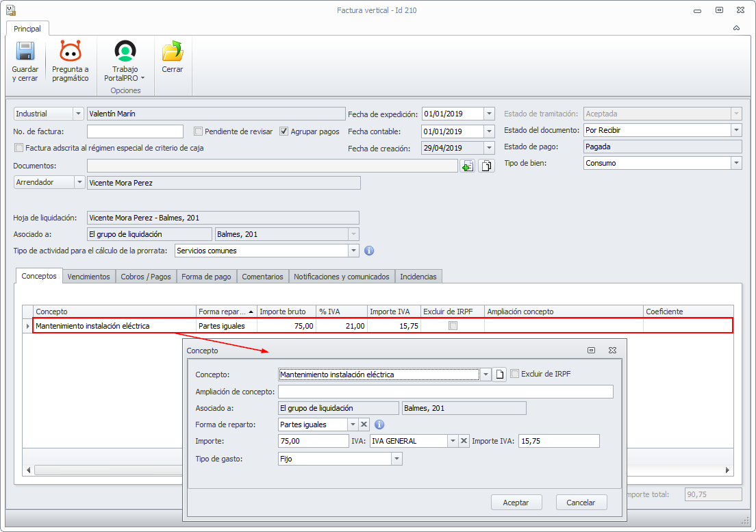Open the Tipo de bien dropdown
The image size is (756, 532).
(735, 163)
